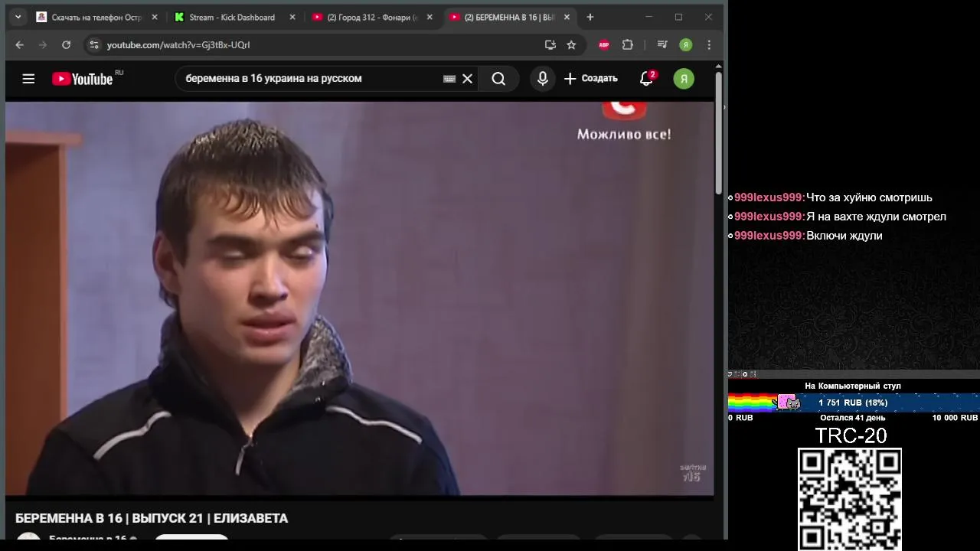980x551 pixels.
Task: Click the page vertical scrollbar thumb
Action: pyautogui.click(x=719, y=132)
